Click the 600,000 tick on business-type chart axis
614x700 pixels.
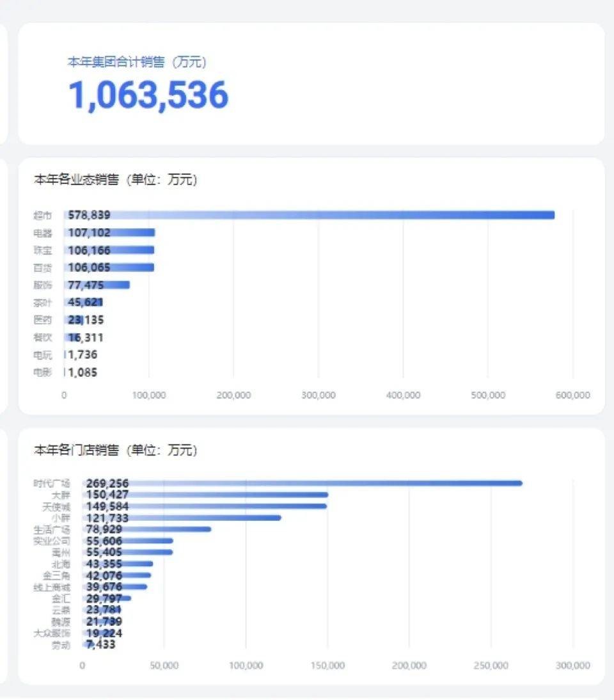click(x=572, y=395)
